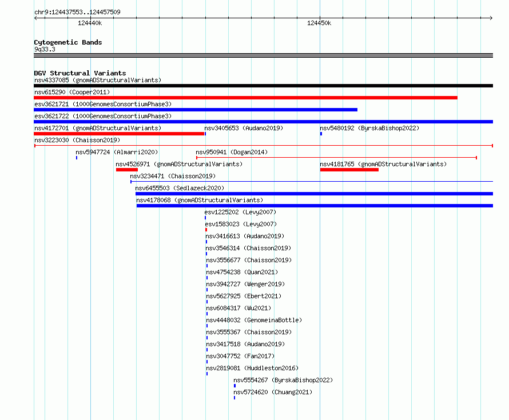Screen dimensions: 509x420
Task: Select nsv3223030 (Chaisson2019) label
Action: [77, 140]
